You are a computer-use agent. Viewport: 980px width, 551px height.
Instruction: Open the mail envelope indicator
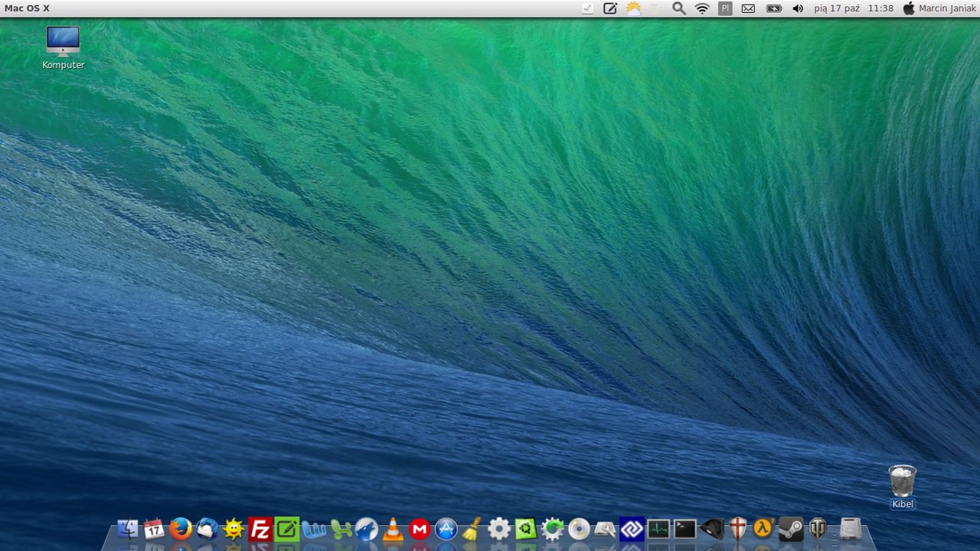click(x=748, y=8)
